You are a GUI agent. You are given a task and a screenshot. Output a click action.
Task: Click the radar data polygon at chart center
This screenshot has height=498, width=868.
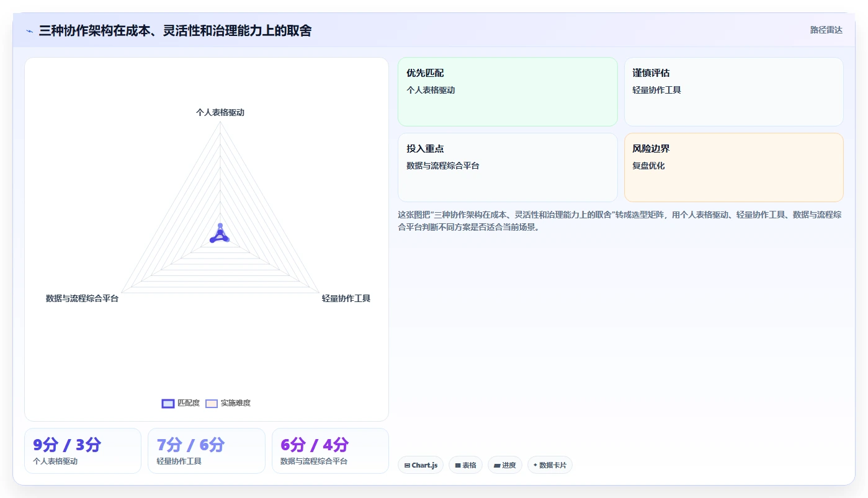(219, 235)
